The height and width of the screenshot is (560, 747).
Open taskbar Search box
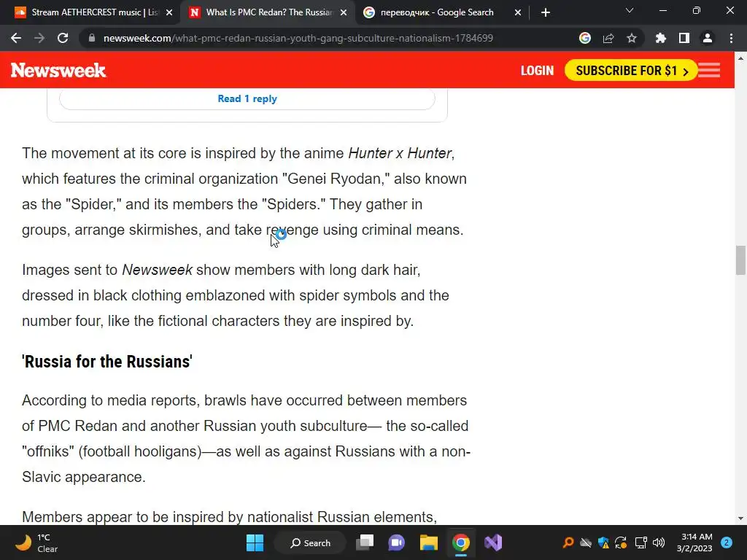[310, 542]
